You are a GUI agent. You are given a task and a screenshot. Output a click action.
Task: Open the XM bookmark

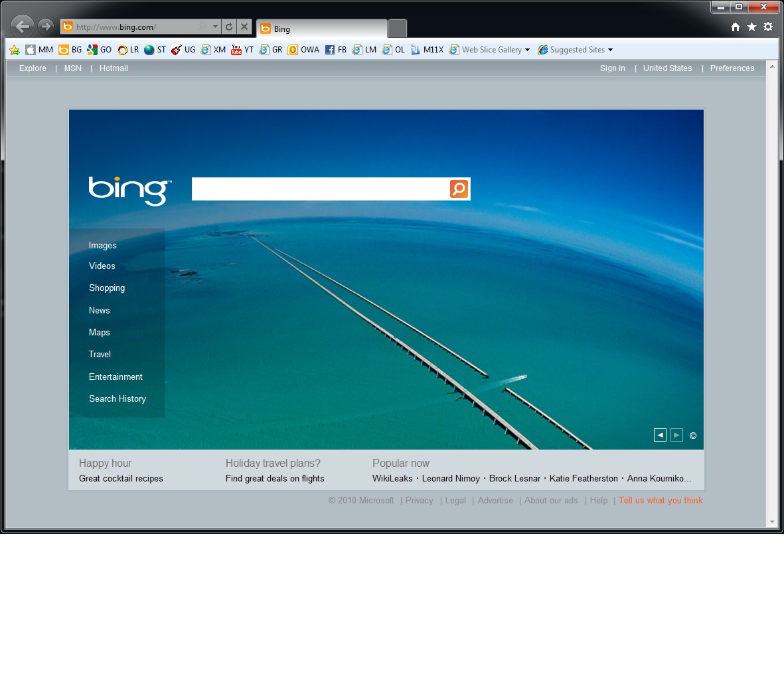click(213, 50)
